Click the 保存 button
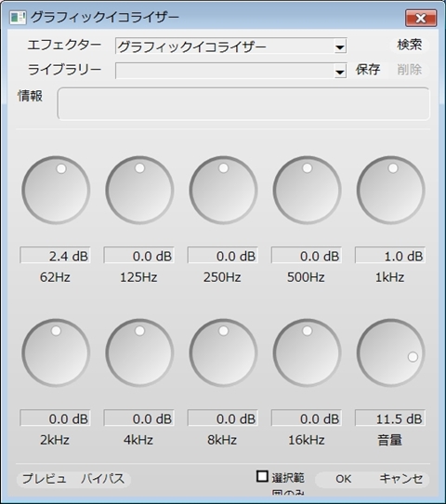This screenshot has height=504, width=446. point(368,70)
